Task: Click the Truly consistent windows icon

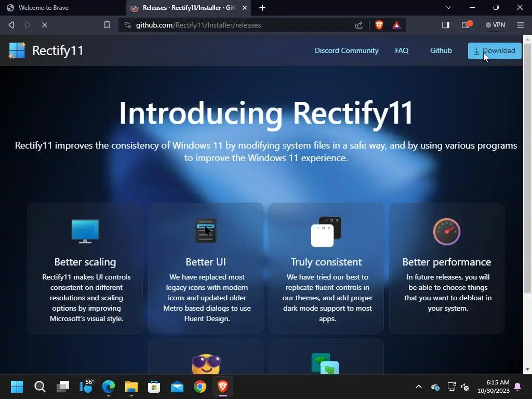Action: (x=326, y=231)
